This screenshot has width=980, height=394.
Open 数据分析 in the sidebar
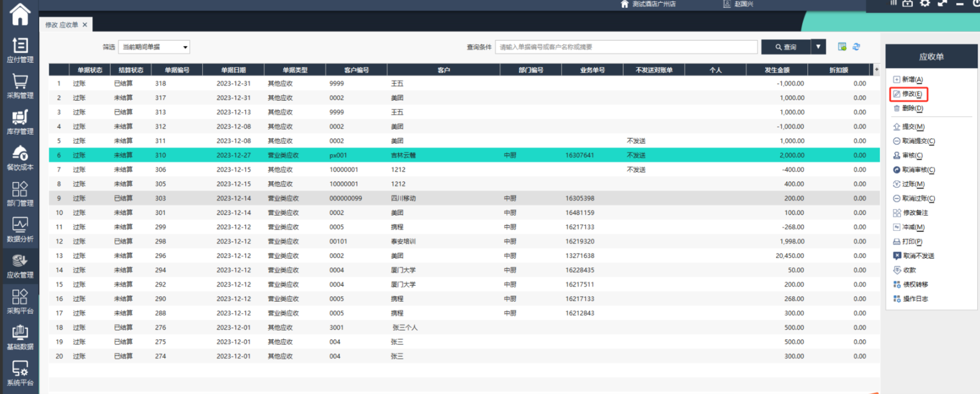(20, 229)
